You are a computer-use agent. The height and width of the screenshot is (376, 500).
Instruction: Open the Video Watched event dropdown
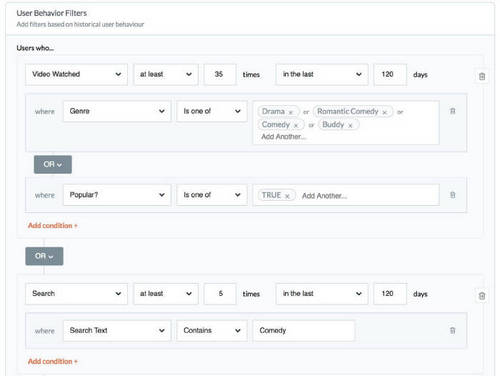[76, 74]
